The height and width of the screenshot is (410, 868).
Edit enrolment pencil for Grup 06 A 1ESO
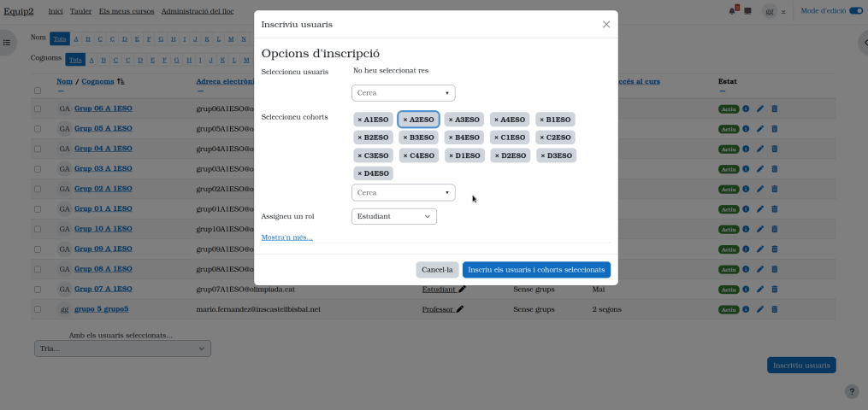point(760,108)
